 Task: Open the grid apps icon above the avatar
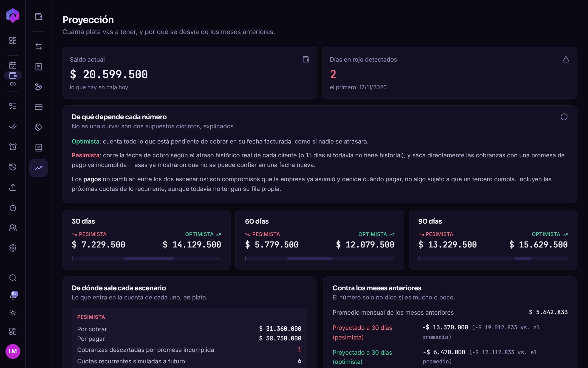coord(13,331)
